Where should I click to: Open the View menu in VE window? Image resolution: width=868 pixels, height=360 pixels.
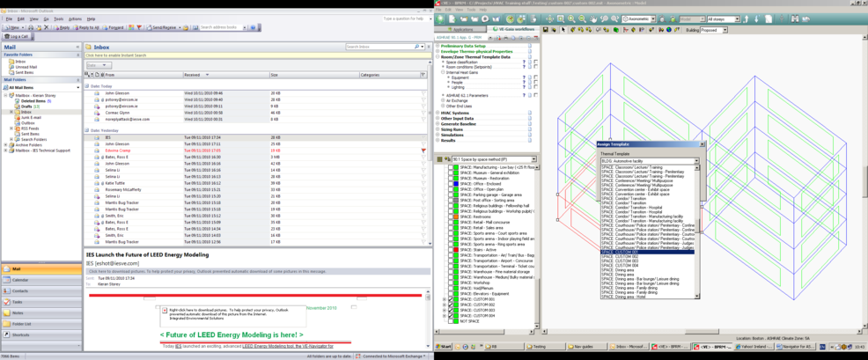457,10
